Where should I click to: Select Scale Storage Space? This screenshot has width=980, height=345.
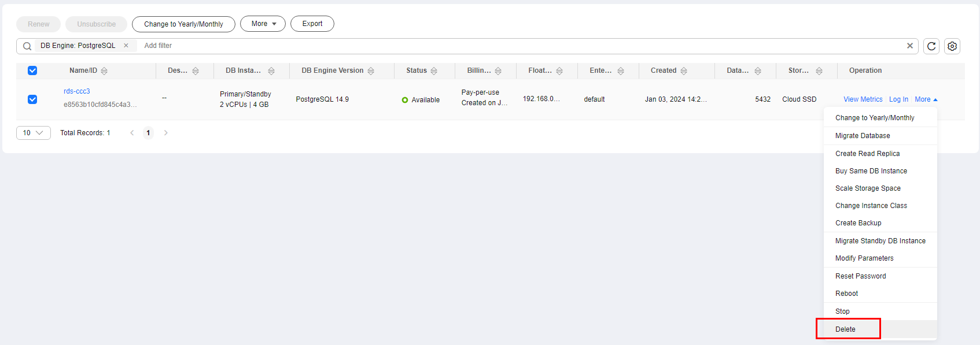pos(880,188)
